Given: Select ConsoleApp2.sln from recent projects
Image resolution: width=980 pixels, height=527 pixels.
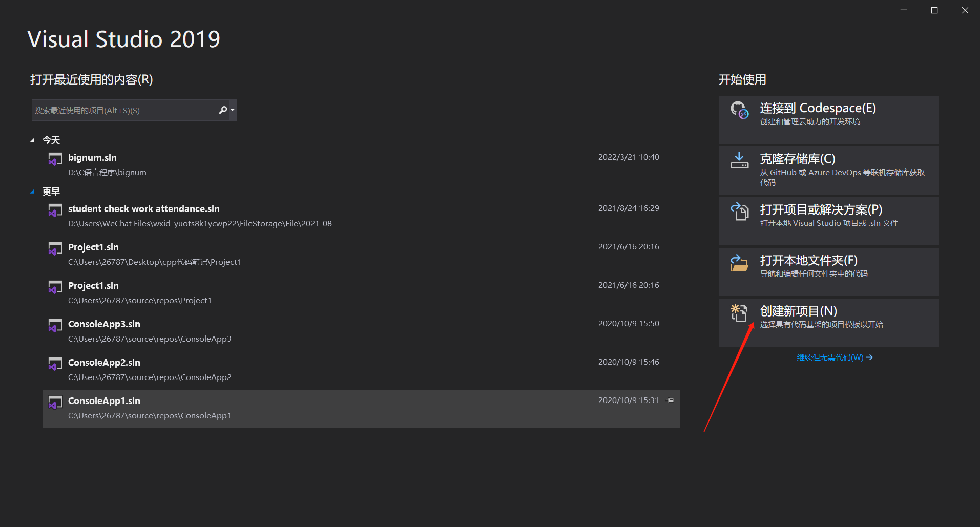Looking at the screenshot, I should 104,362.
